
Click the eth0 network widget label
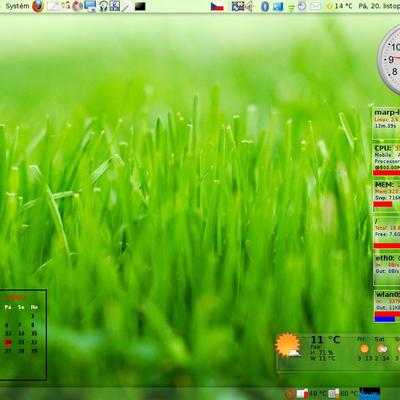(x=385, y=258)
